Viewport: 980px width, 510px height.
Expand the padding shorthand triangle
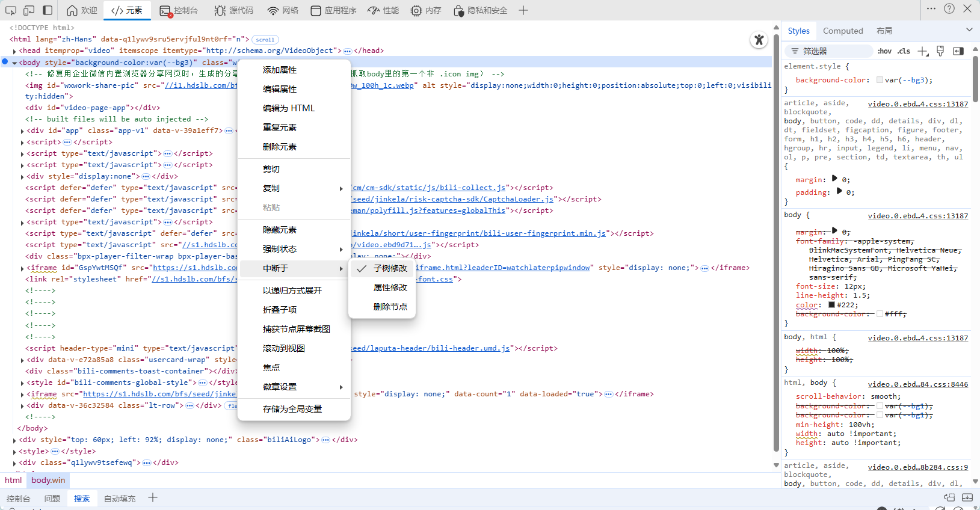click(839, 191)
